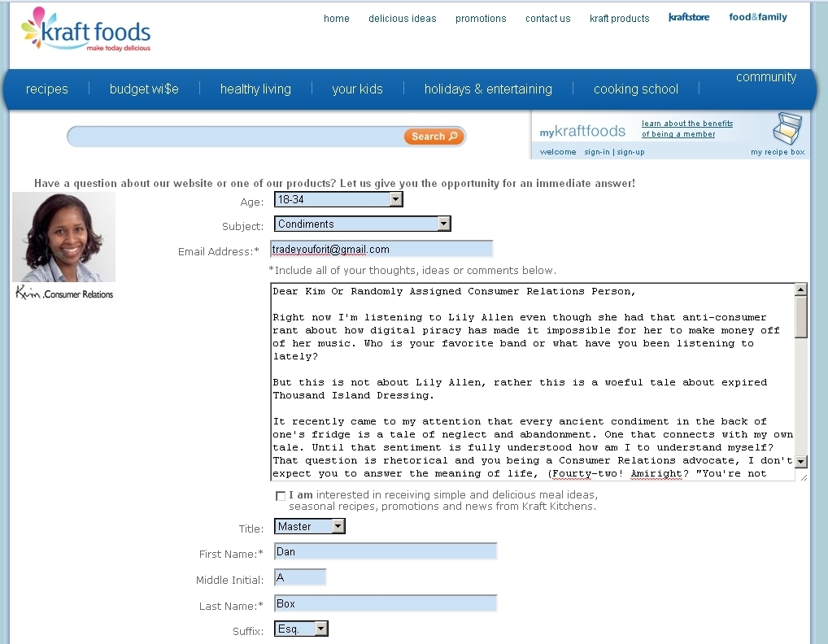
Task: Open delicious ideas in top navigation
Action: pyautogui.click(x=403, y=19)
